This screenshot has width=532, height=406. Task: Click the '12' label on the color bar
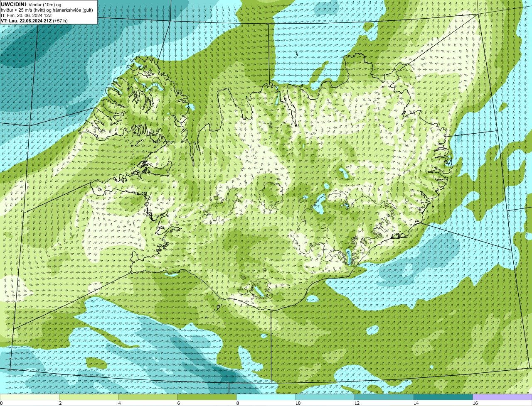(x=357, y=403)
